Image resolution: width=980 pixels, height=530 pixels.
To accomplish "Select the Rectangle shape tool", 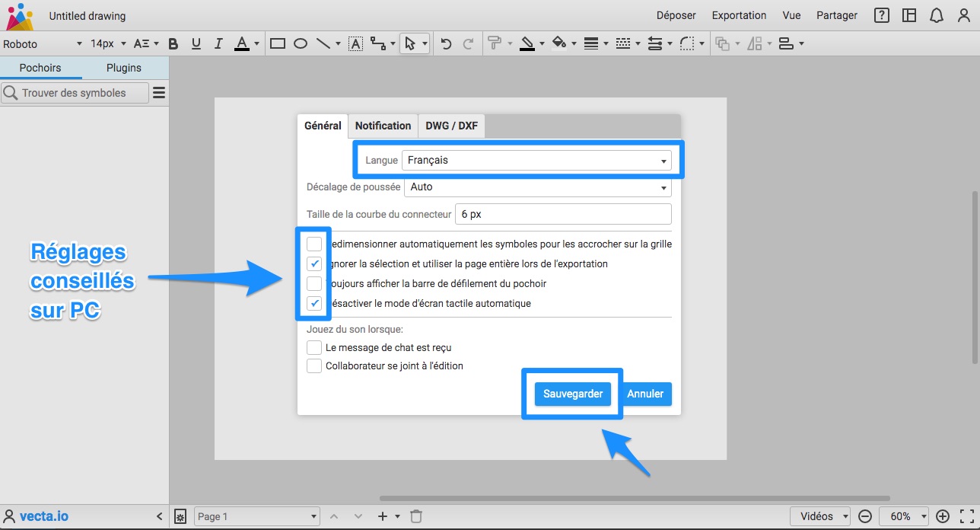I will click(x=278, y=43).
